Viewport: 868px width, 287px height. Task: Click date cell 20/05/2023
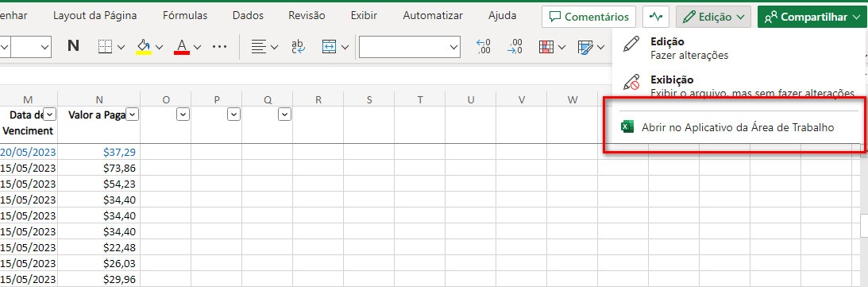tap(29, 152)
